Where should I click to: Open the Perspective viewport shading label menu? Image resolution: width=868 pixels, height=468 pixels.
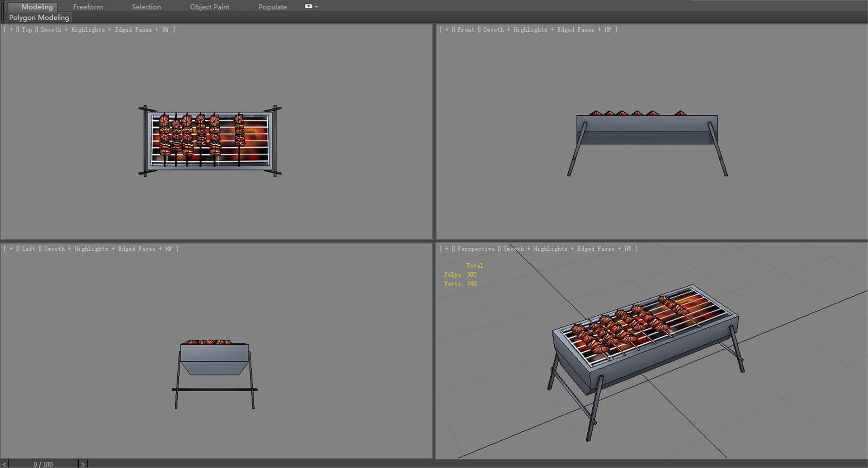(567, 249)
